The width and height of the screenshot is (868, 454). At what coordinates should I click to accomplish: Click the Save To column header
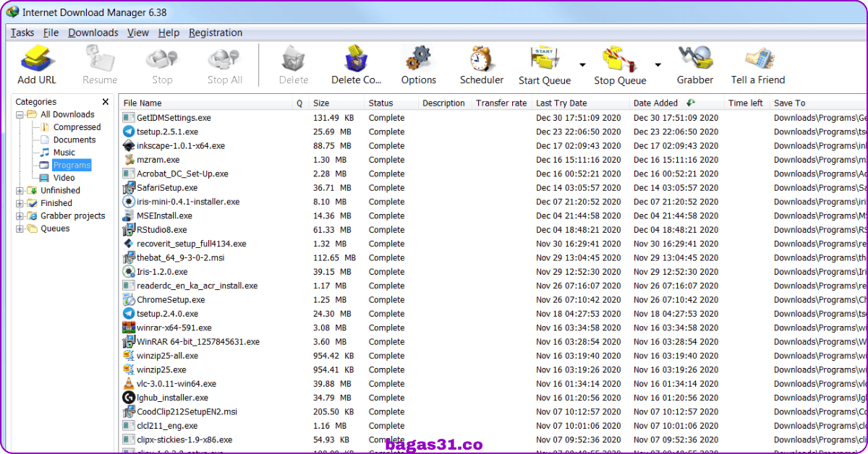click(x=818, y=103)
